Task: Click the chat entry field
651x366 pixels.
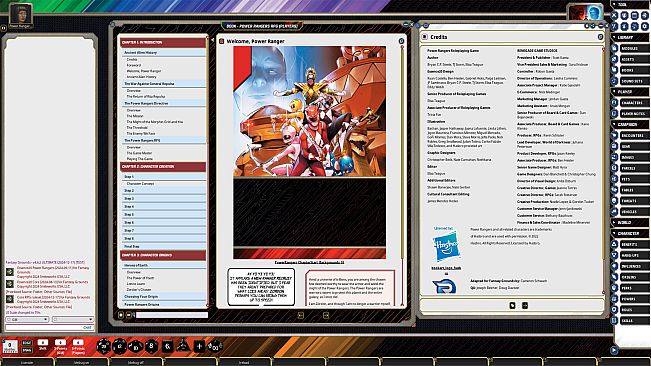Action: pos(49,327)
